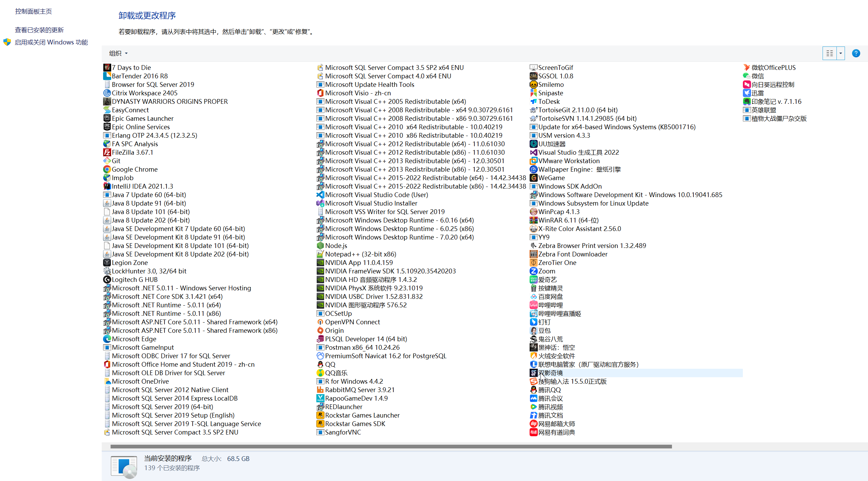The height and width of the screenshot is (481, 868).
Task: Click the Node.js icon
Action: pos(320,246)
